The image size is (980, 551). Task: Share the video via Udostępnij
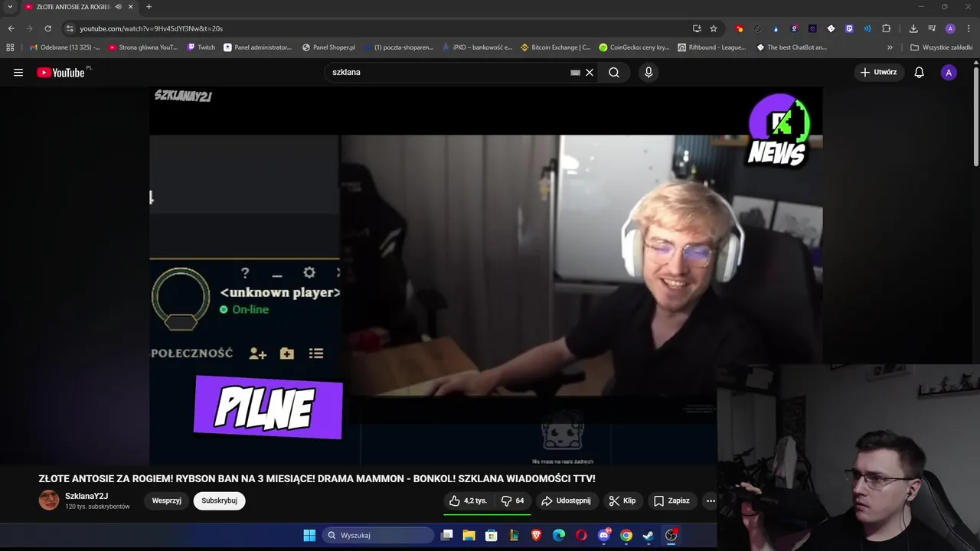click(566, 500)
